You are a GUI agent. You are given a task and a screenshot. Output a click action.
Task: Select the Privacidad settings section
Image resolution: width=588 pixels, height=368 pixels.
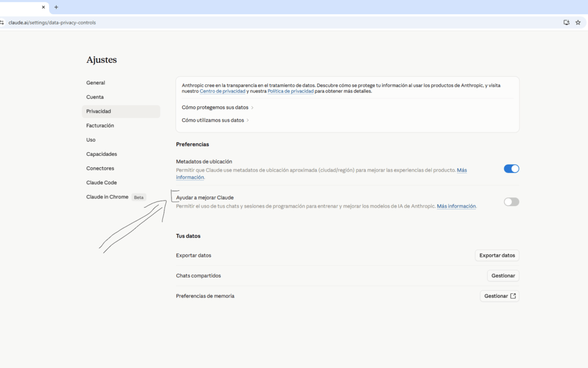coord(121,111)
